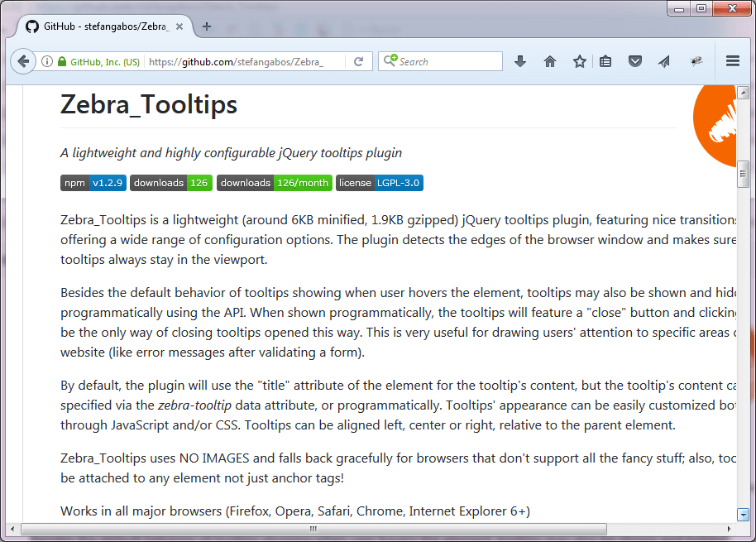The width and height of the screenshot is (756, 542).
Task: Save page to Pocket icon
Action: [x=635, y=61]
